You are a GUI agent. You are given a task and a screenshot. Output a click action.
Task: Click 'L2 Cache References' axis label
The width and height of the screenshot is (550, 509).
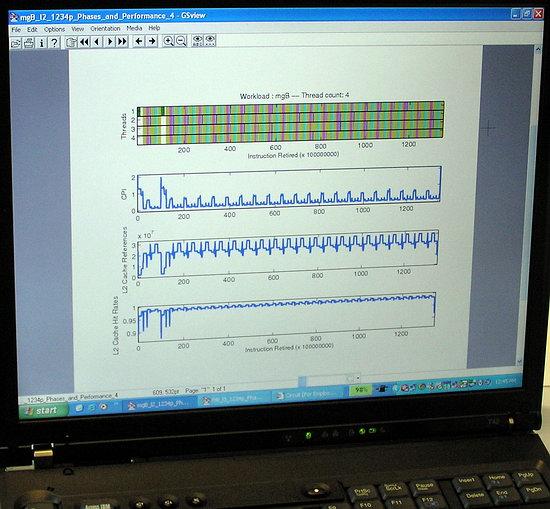pyautogui.click(x=125, y=260)
